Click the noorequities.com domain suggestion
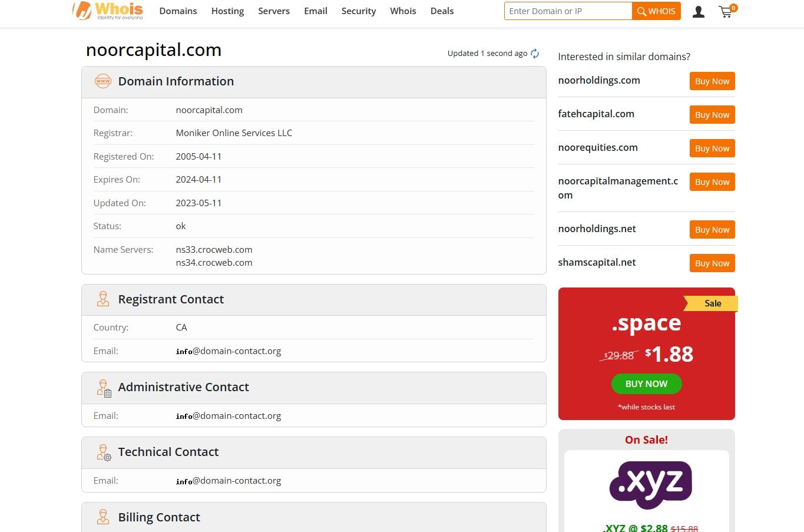The image size is (804, 532). [x=598, y=147]
